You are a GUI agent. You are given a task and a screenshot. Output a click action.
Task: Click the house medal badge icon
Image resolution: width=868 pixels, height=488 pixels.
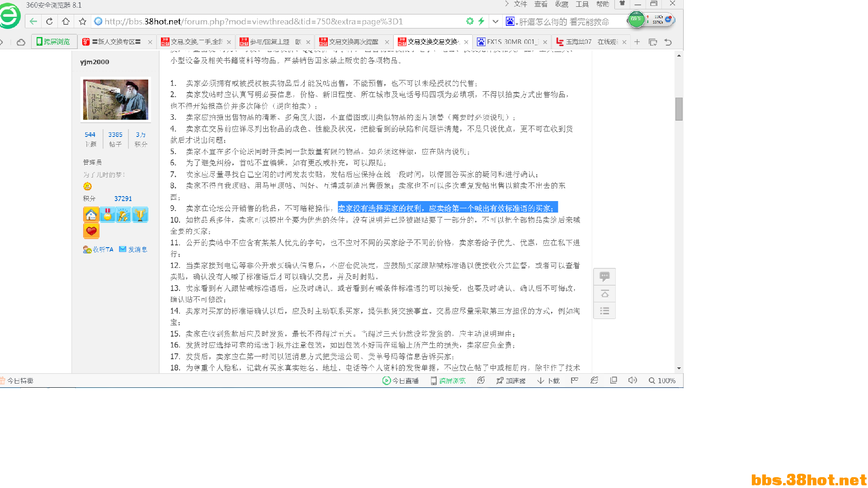pyautogui.click(x=91, y=215)
